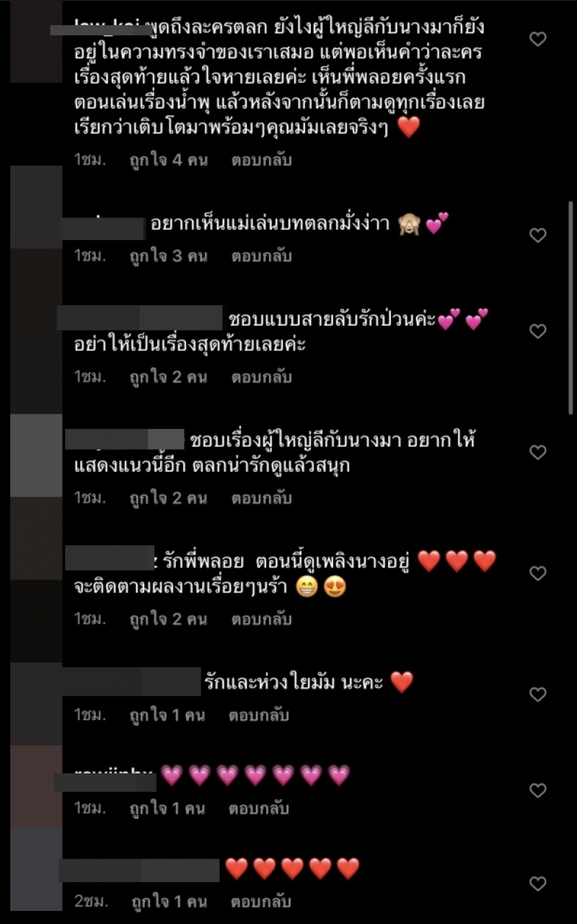Image resolution: width=577 pixels, height=924 pixels.
Task: Like the comment with seven pink hearts
Action: point(538,791)
